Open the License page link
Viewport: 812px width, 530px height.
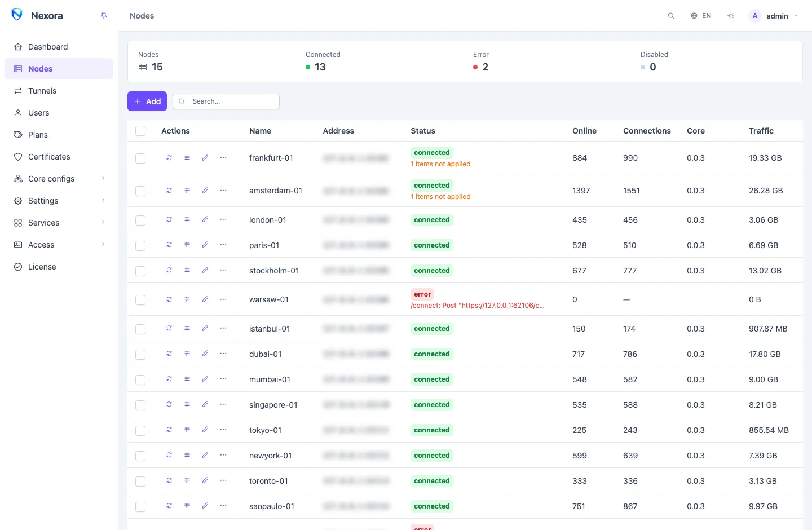59,267
